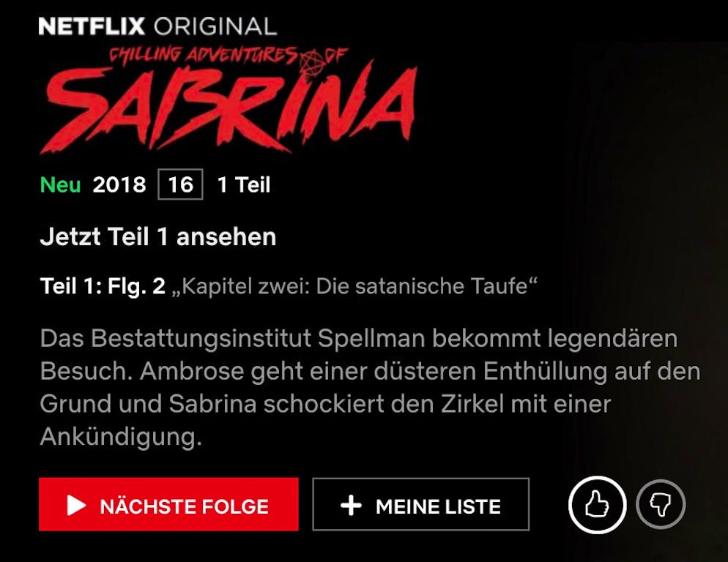Rate the show with thumbs down
The width and height of the screenshot is (728, 562).
[661, 504]
